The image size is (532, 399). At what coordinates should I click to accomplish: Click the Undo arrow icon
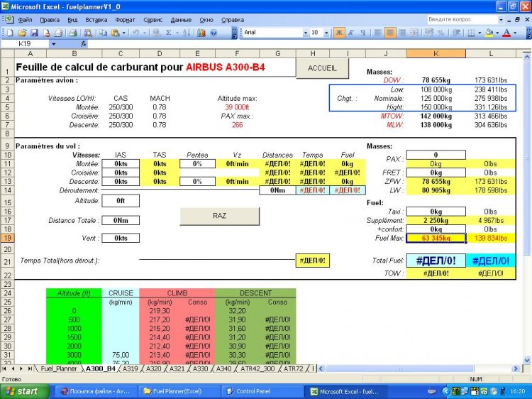(135, 33)
